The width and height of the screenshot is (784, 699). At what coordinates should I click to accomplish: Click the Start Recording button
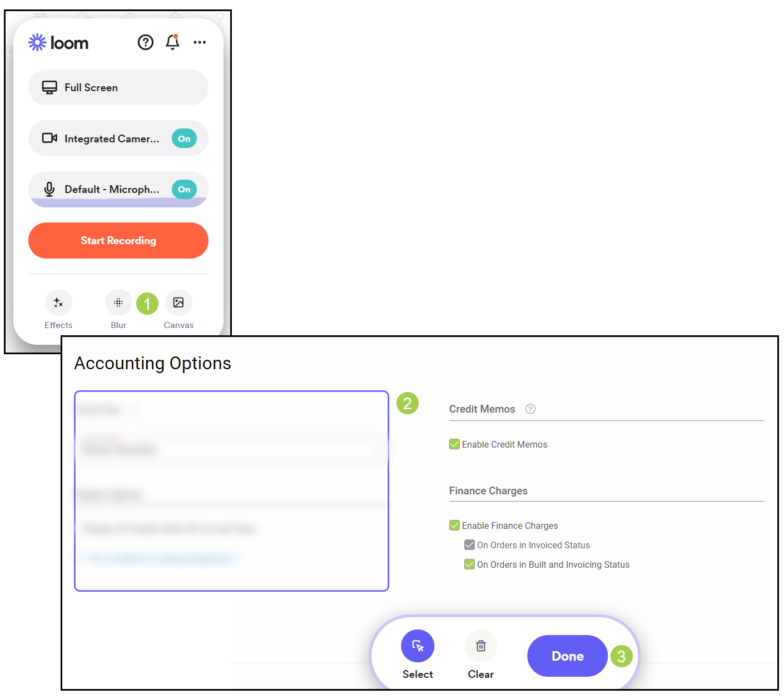118,240
